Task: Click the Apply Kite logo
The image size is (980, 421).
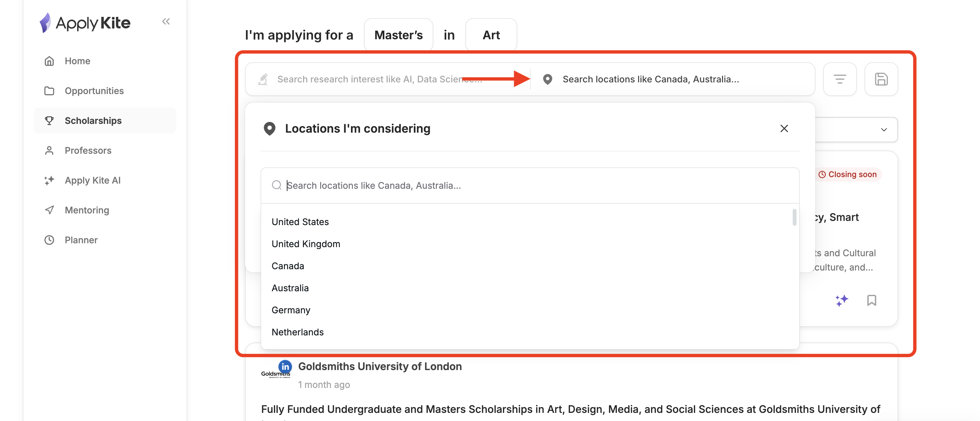Action: pyautogui.click(x=85, y=23)
